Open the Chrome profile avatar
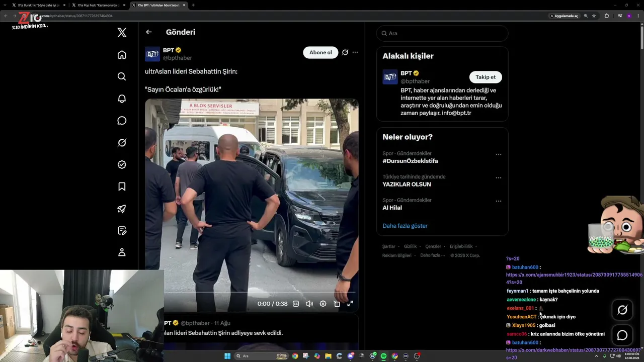 click(629, 16)
